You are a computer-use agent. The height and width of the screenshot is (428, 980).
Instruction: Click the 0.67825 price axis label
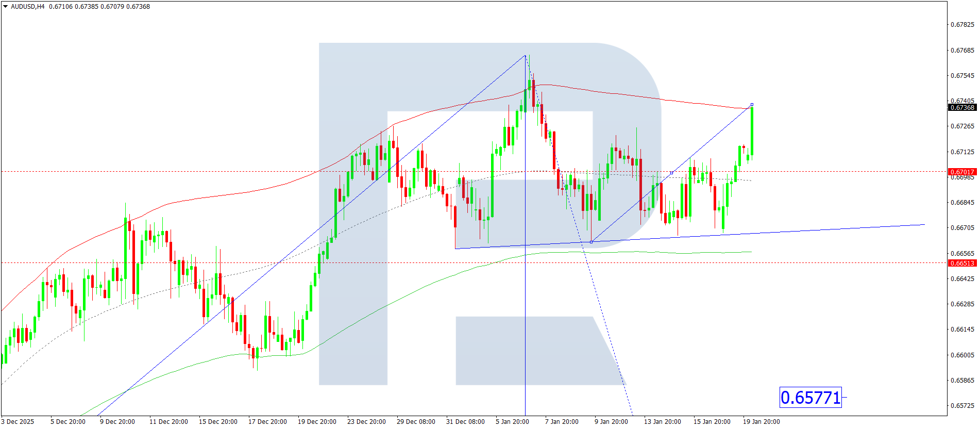pyautogui.click(x=962, y=25)
